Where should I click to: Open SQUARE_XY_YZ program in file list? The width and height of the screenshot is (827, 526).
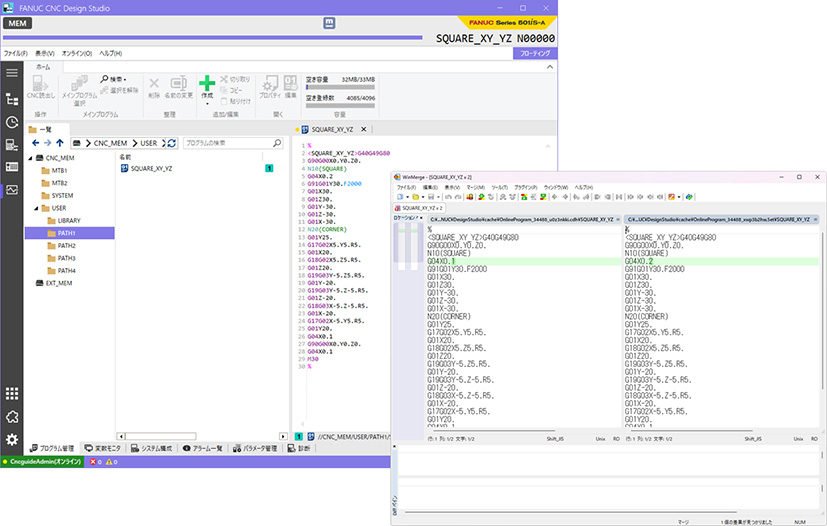[150, 169]
